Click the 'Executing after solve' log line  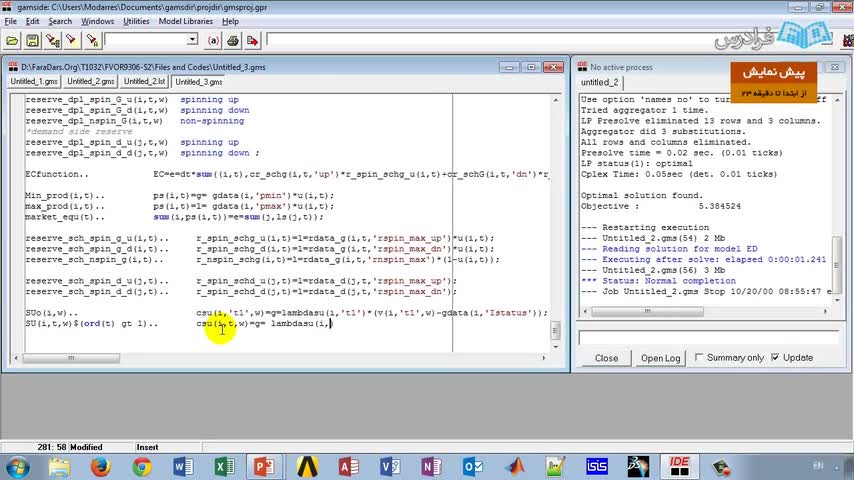(x=703, y=260)
